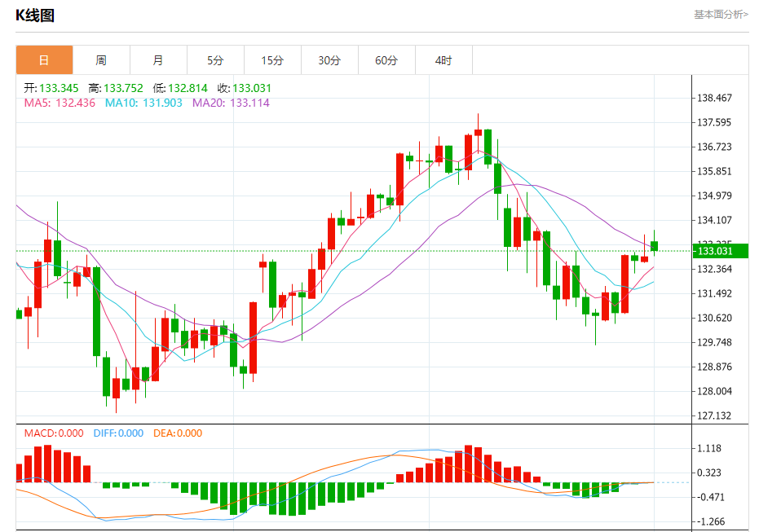This screenshot has width=759, height=532.
Task: Click the -1.266 MACD axis label
Action: (711, 521)
